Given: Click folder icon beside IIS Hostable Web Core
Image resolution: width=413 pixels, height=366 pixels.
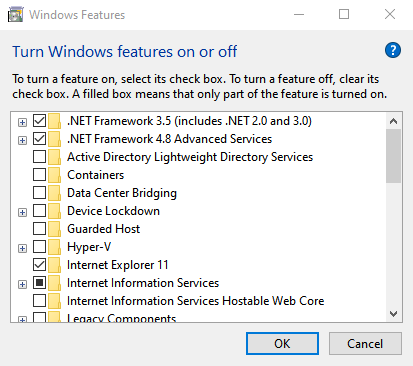Looking at the screenshot, I should tap(55, 301).
